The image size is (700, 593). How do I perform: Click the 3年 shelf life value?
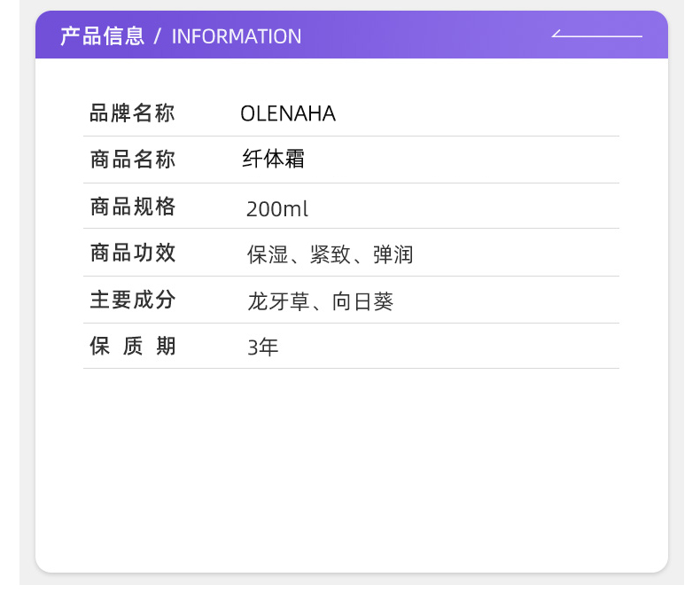click(263, 347)
